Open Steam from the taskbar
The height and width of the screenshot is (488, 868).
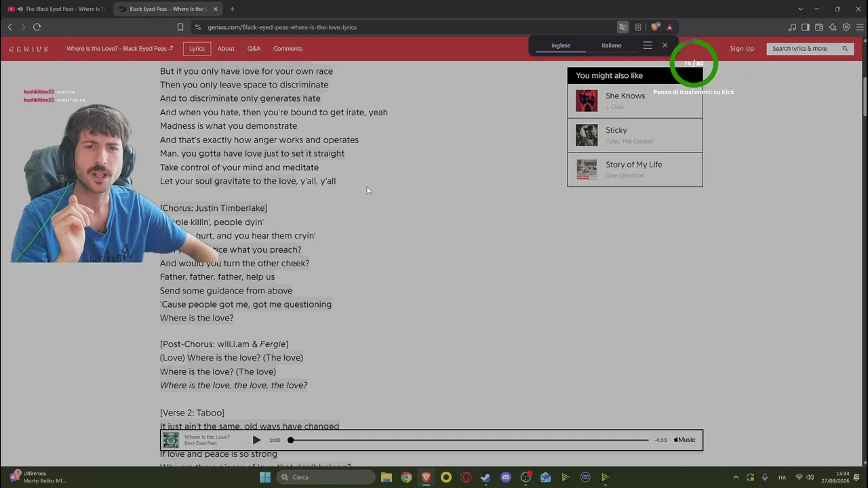[x=486, y=477]
